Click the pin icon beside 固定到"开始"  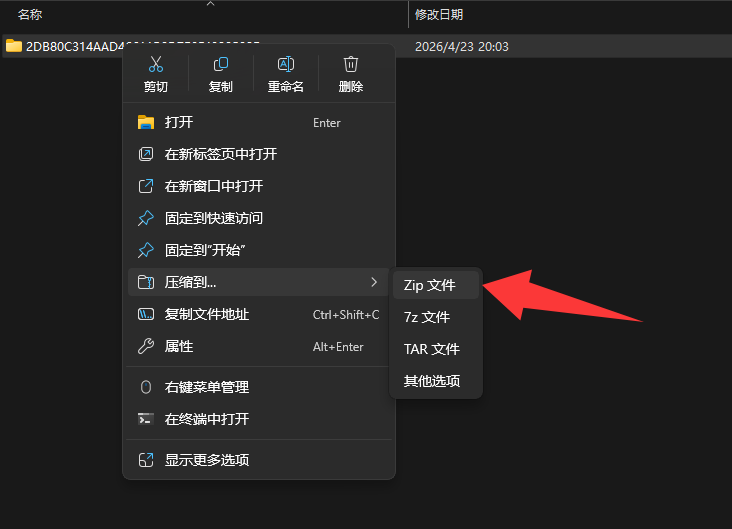146,250
